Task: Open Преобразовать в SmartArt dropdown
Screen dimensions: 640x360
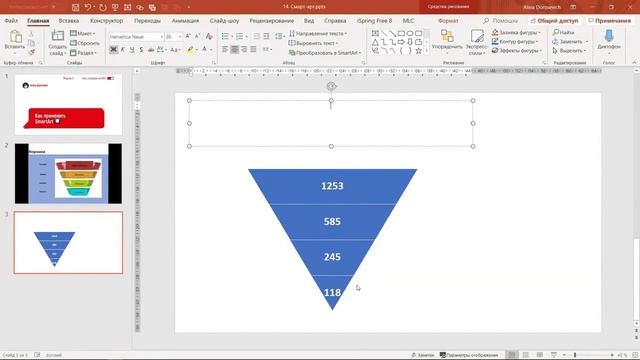Action: coord(325,53)
